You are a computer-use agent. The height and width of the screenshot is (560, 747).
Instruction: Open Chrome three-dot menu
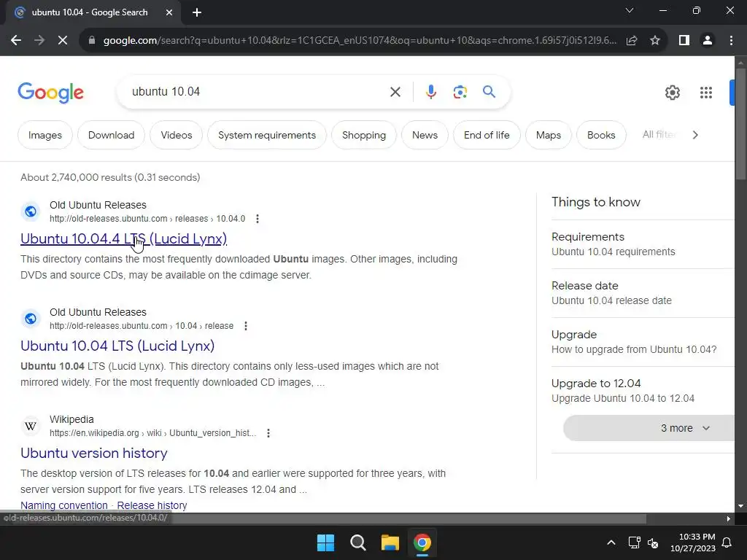click(x=731, y=41)
